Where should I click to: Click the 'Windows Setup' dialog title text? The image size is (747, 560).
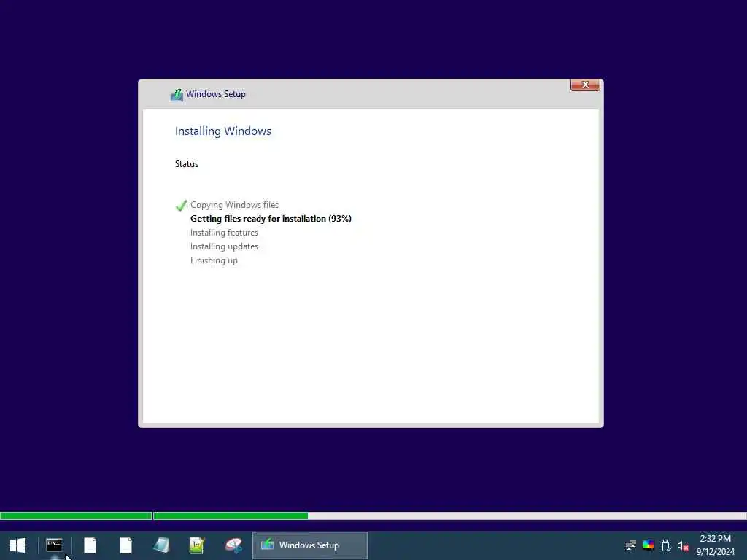216,94
